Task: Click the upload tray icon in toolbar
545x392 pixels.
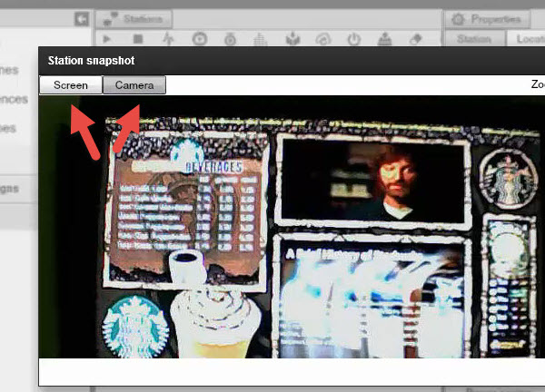Action: [384, 39]
